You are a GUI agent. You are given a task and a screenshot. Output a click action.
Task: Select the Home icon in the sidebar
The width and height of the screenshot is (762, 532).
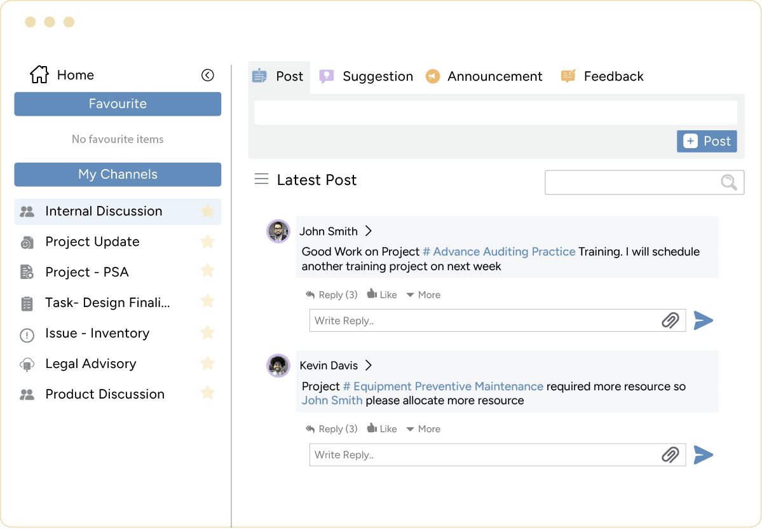click(38, 74)
